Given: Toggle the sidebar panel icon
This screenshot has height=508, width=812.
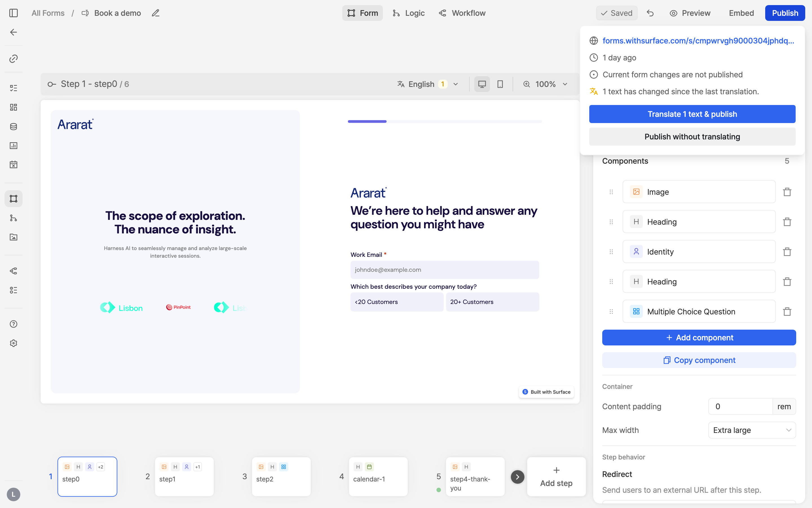Looking at the screenshot, I should 14,13.
